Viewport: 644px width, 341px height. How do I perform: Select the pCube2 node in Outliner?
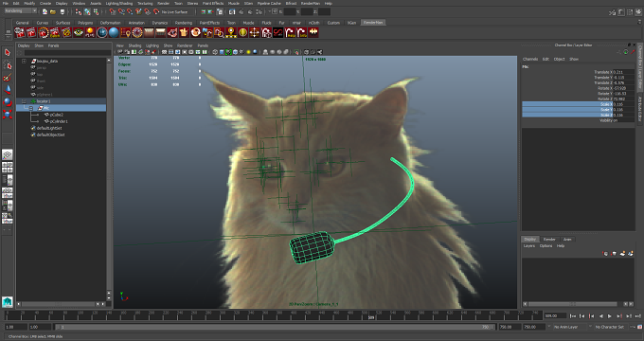[56, 115]
